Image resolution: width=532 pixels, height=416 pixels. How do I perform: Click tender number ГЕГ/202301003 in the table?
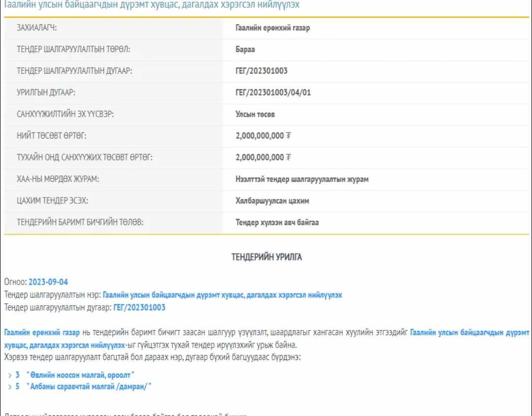(x=262, y=71)
